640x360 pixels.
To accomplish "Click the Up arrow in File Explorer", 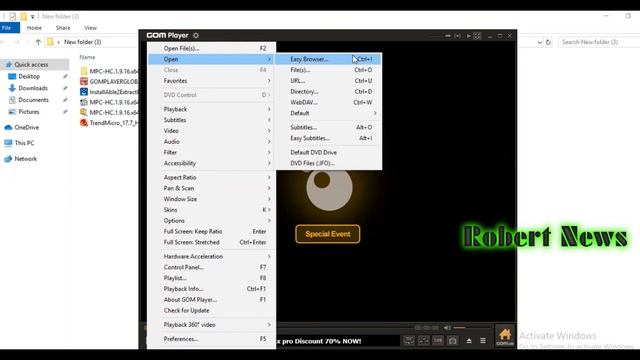I will pos(38,42).
